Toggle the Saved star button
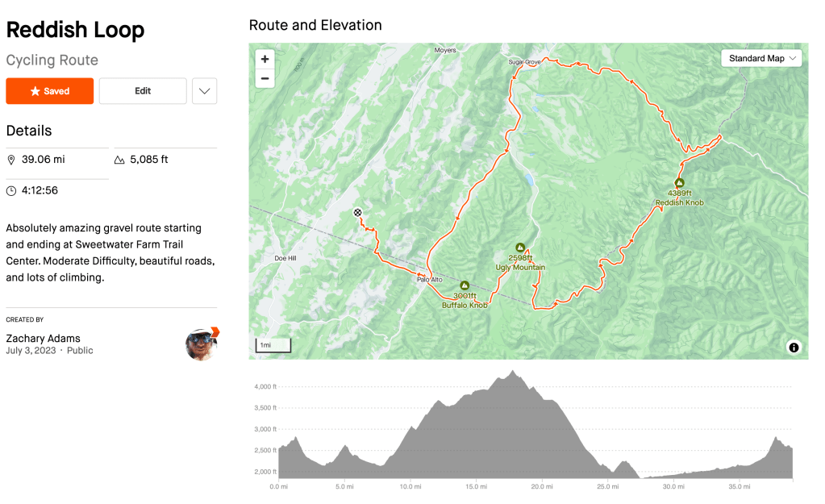This screenshot has height=504, width=825. pos(50,91)
